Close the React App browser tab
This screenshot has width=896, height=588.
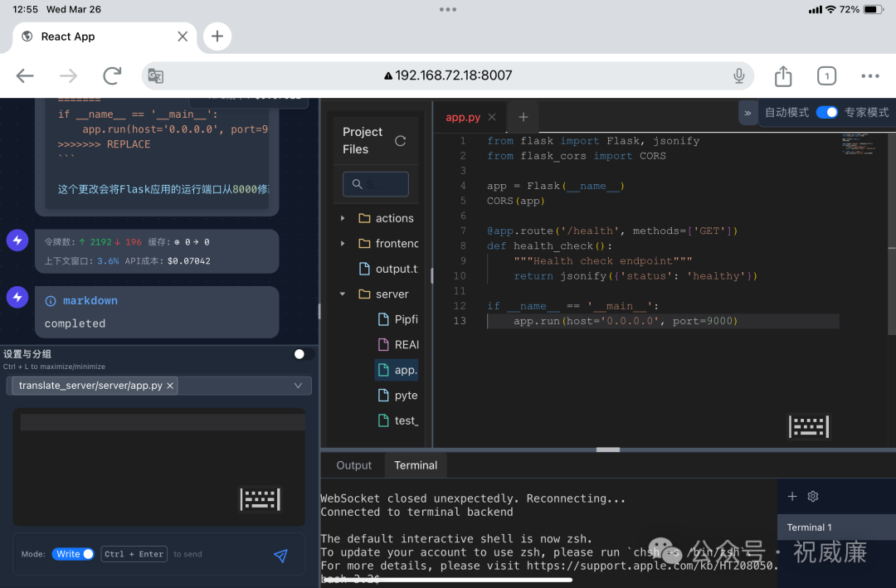point(183,36)
